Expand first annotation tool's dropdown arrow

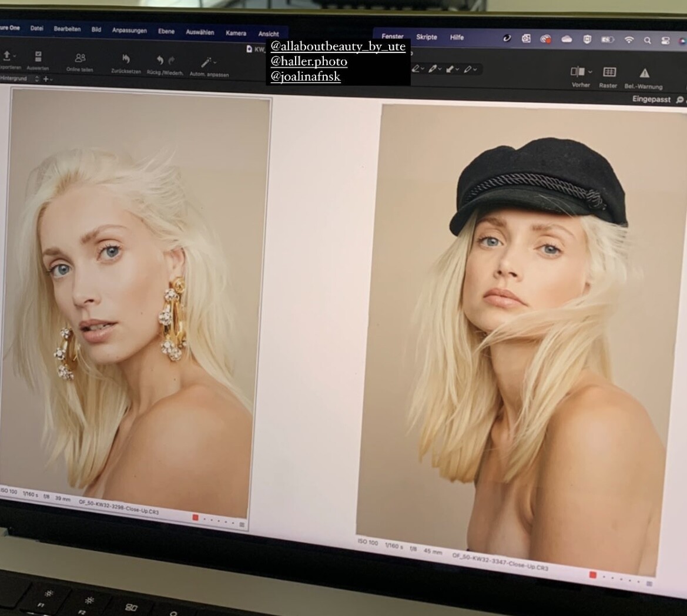tap(423, 69)
